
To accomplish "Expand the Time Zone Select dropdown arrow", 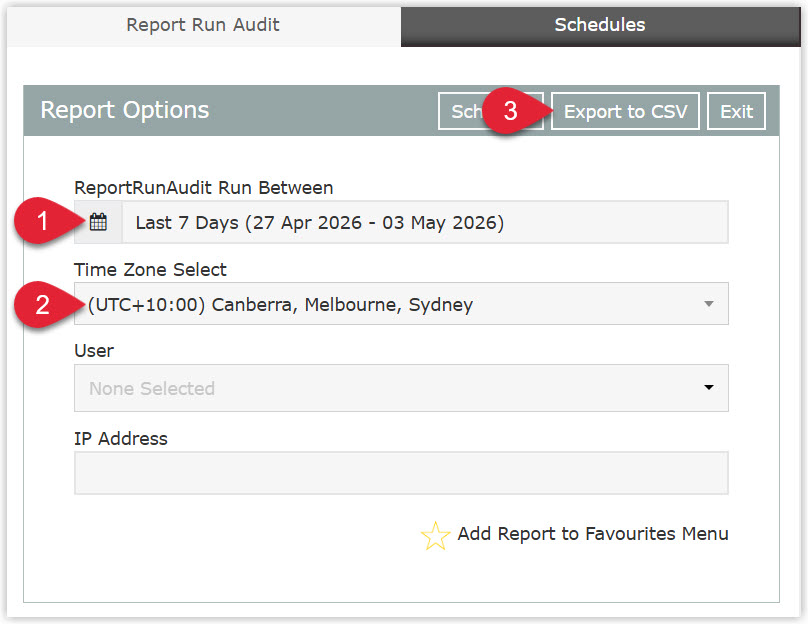I will [x=709, y=304].
